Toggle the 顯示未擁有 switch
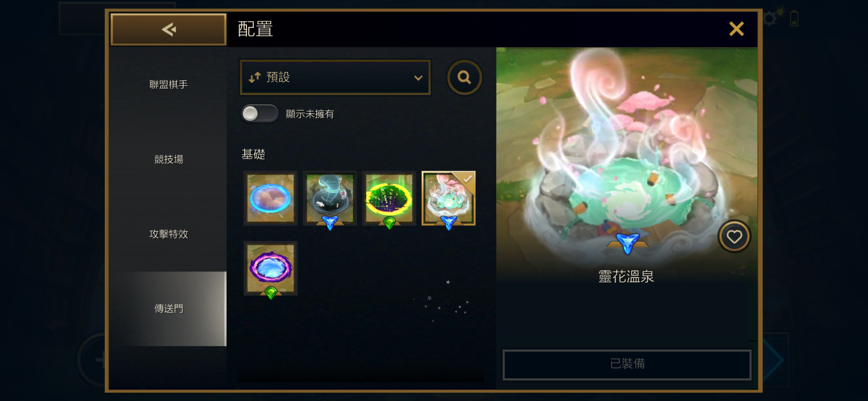Viewport: 868px width, 401px height. (260, 114)
